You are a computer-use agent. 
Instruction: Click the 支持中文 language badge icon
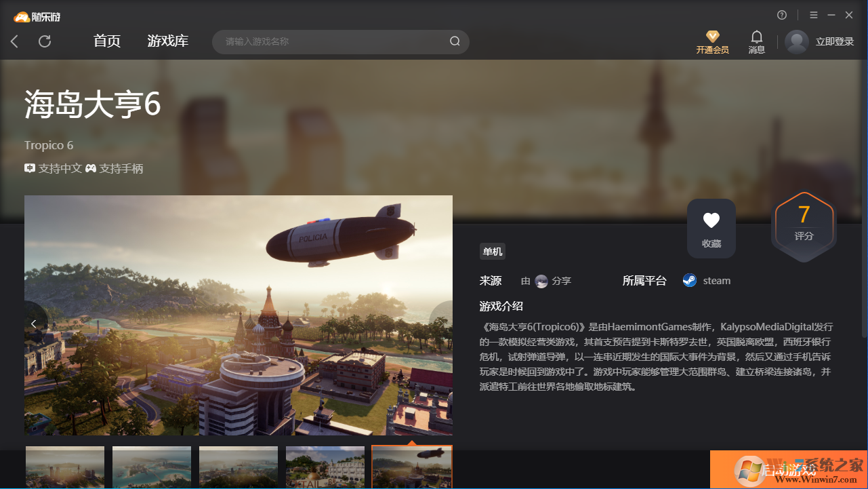coord(28,168)
